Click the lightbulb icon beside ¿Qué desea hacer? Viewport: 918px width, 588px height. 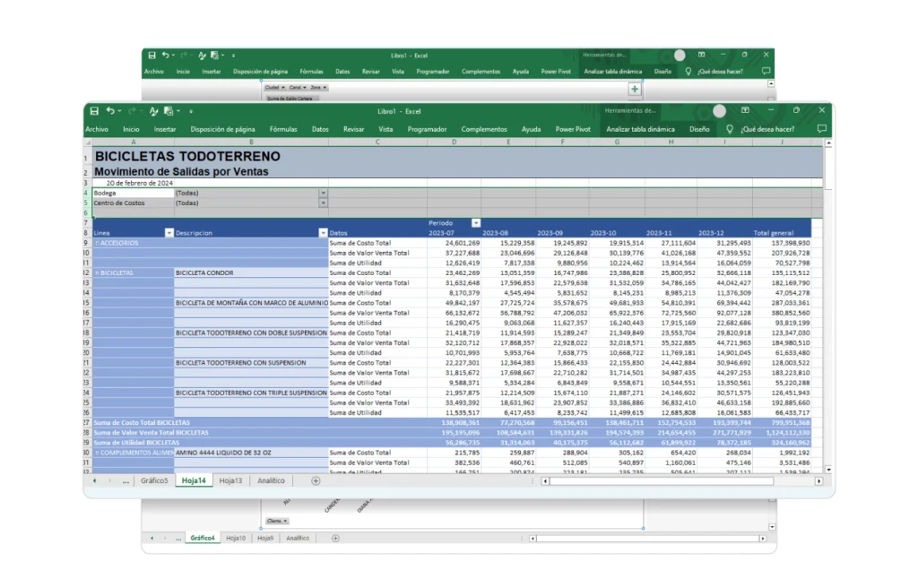(x=730, y=129)
